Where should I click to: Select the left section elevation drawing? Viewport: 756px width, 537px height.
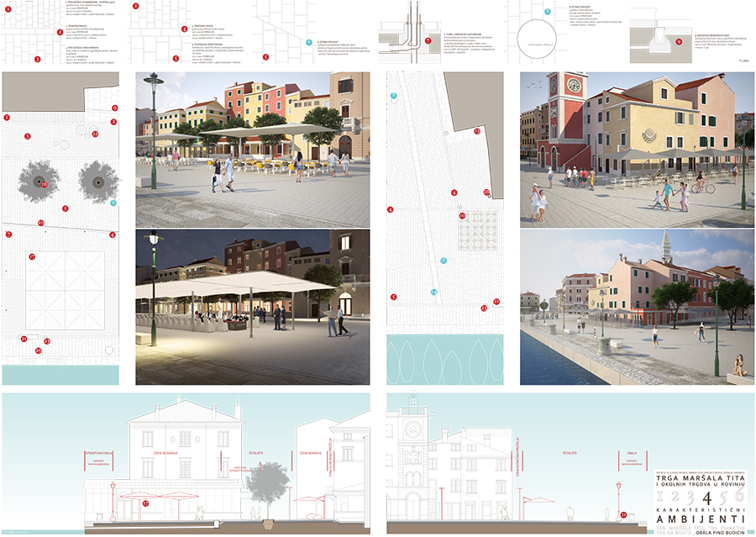click(x=186, y=463)
